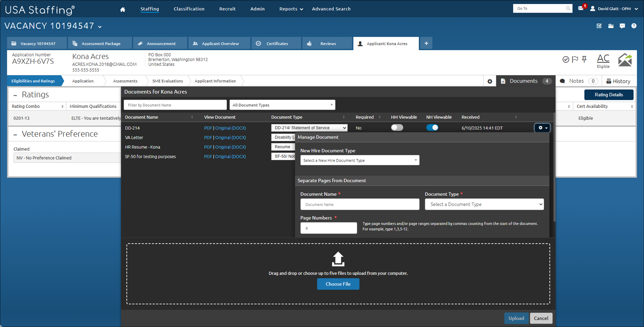Open the PDF link for DD-214
Image resolution: width=644 pixels, height=327 pixels.
208,128
